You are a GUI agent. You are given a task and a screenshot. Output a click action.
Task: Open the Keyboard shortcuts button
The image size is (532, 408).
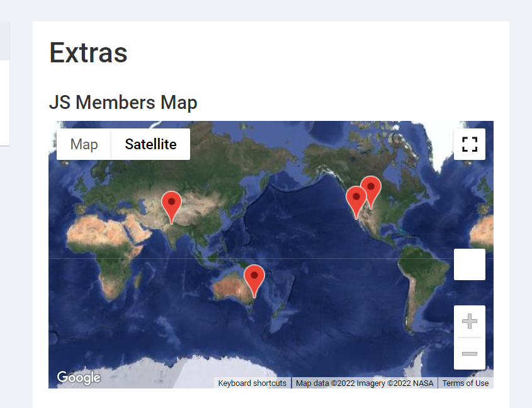pyautogui.click(x=252, y=383)
